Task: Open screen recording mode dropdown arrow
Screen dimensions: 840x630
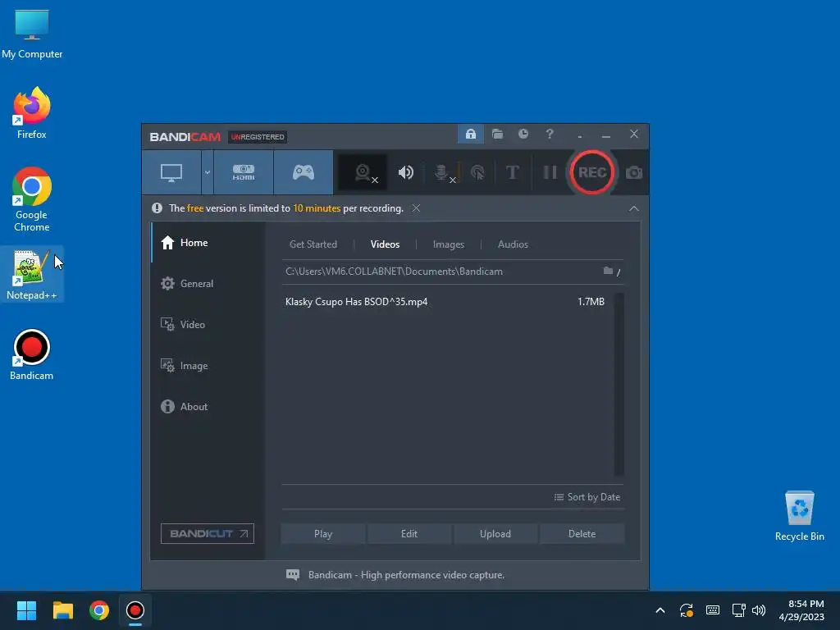Action: 208,172
